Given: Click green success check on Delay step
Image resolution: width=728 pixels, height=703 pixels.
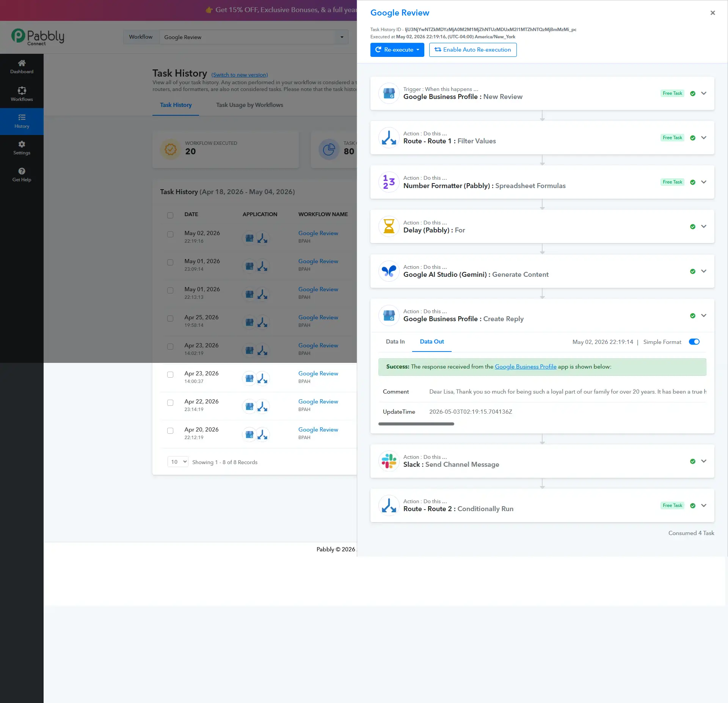Looking at the screenshot, I should click(693, 227).
